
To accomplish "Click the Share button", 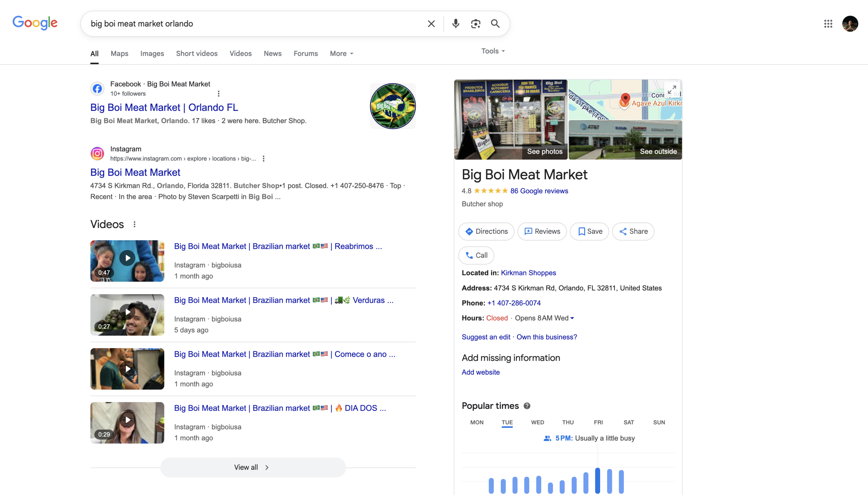I will pos(633,231).
